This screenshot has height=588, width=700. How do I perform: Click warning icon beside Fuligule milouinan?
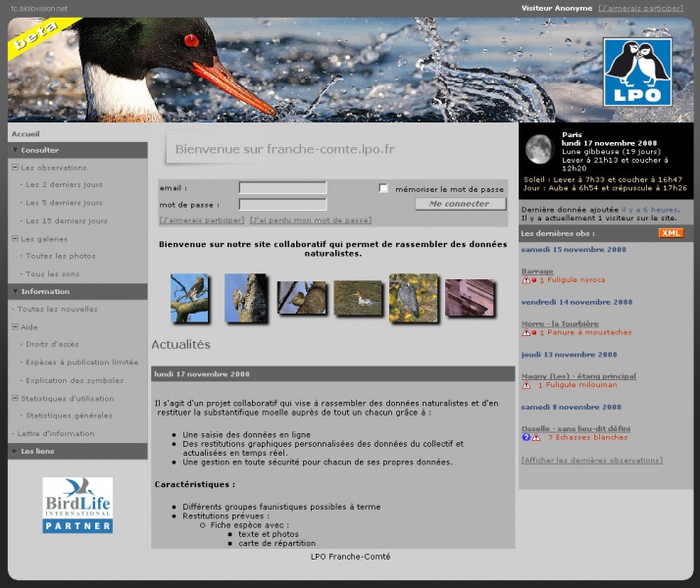point(526,385)
